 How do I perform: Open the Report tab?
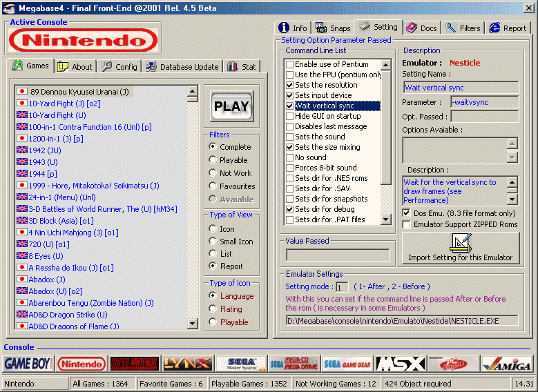[x=508, y=28]
